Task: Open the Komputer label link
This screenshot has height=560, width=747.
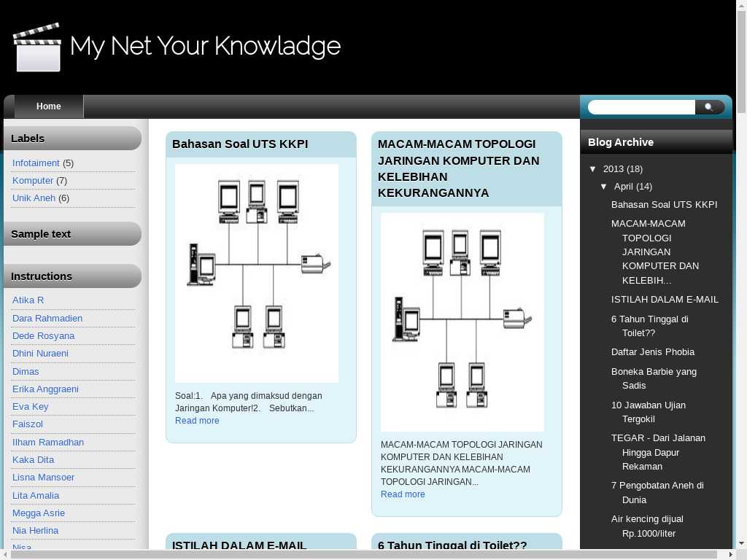Action: point(33,181)
